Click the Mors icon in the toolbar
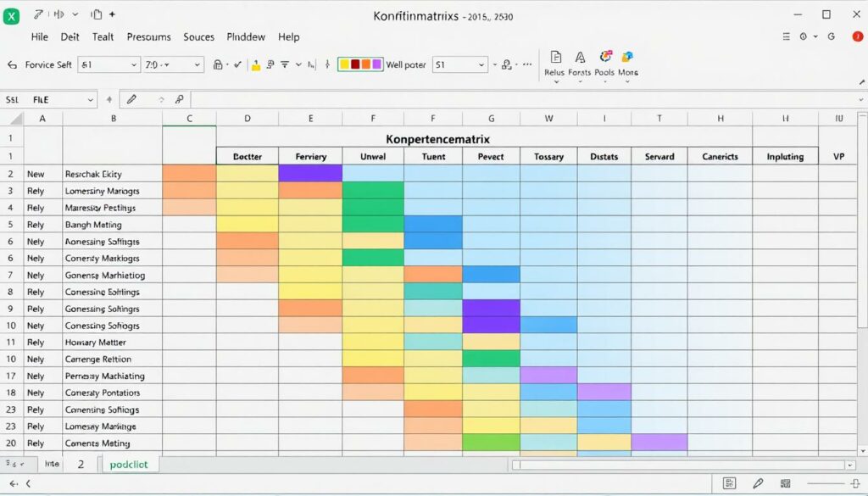 [628, 58]
